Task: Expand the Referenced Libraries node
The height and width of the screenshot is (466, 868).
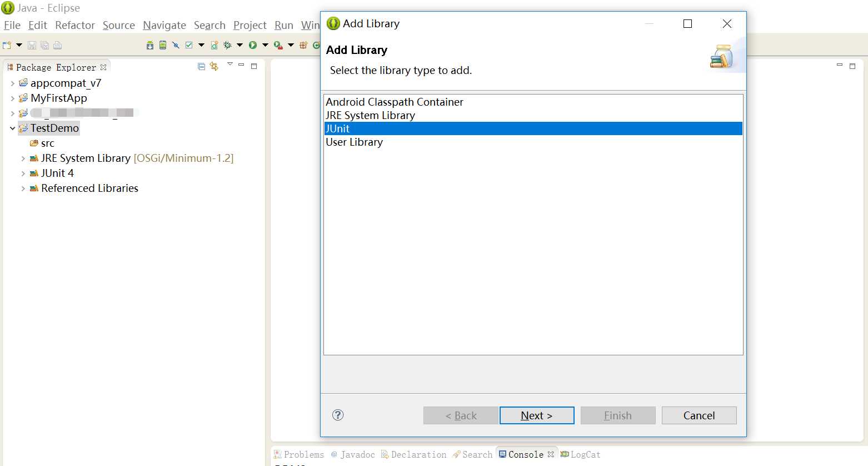Action: pos(23,189)
